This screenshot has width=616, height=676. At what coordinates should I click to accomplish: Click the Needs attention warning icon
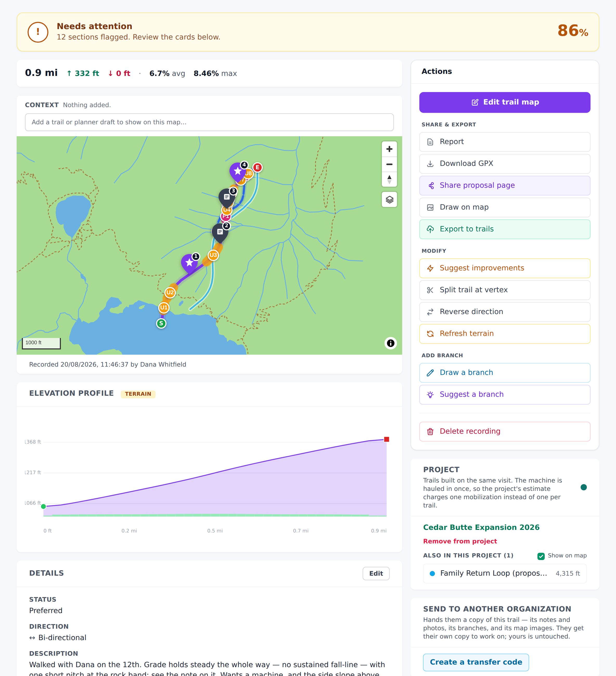[38, 32]
